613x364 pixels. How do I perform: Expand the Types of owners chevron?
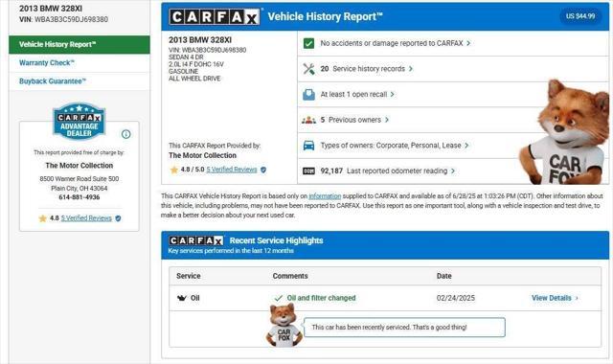coord(466,146)
